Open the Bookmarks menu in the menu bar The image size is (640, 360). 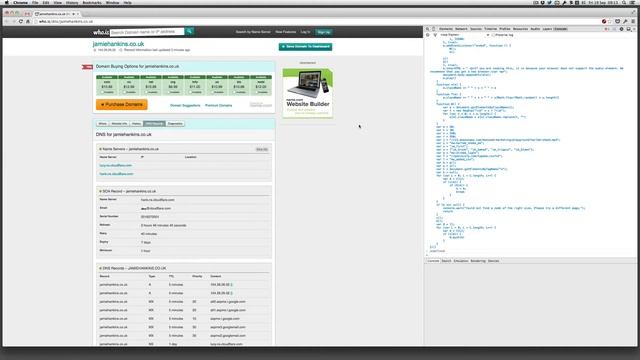click(x=92, y=2)
